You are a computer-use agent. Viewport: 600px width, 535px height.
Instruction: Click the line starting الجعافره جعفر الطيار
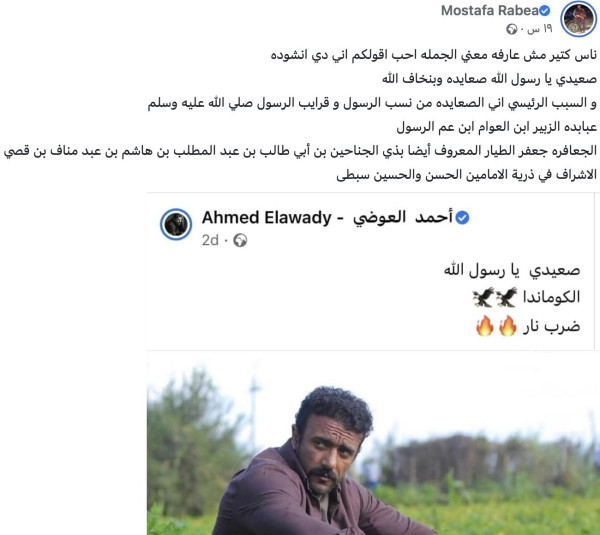[300, 151]
